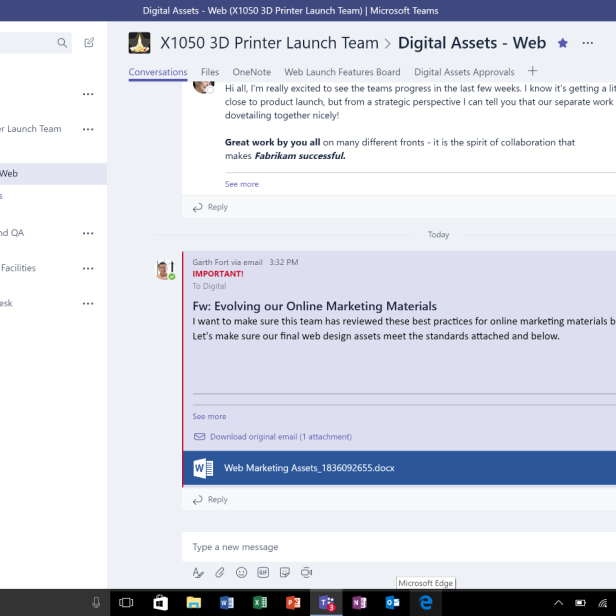Open options for team above Launch Team
This screenshot has width=616, height=616.
pyautogui.click(x=88, y=94)
